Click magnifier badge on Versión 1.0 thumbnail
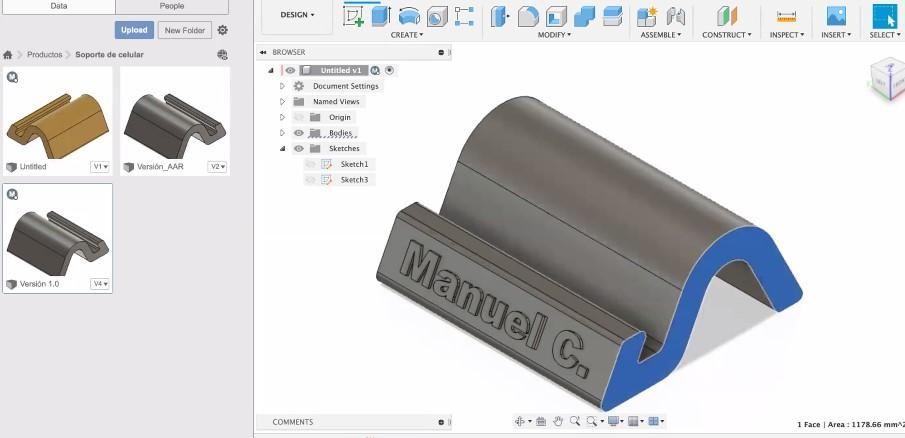This screenshot has height=438, width=905. (x=12, y=194)
